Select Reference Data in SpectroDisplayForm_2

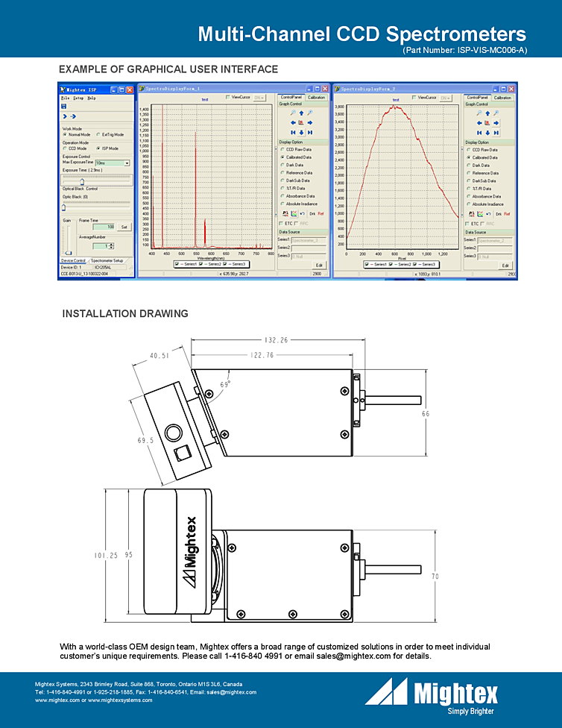pos(469,173)
